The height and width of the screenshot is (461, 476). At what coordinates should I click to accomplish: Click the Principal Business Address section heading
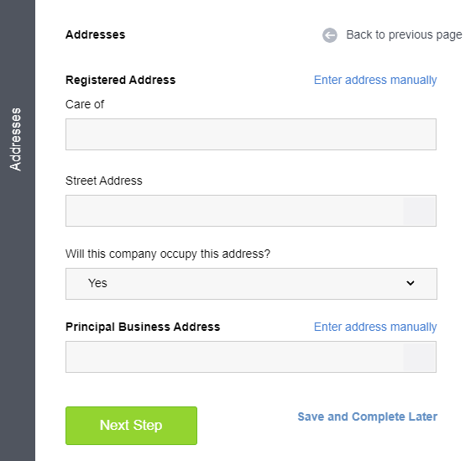point(143,327)
